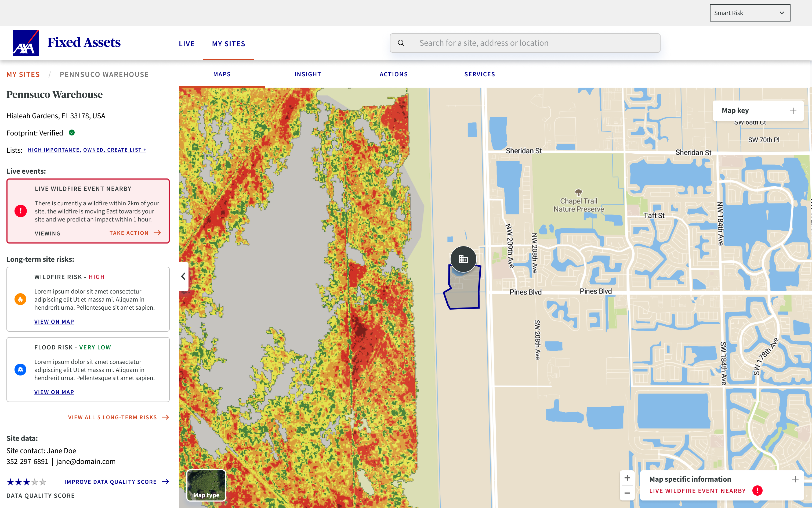Click the FLOOD RISK - VERY LOW heading

click(x=73, y=347)
